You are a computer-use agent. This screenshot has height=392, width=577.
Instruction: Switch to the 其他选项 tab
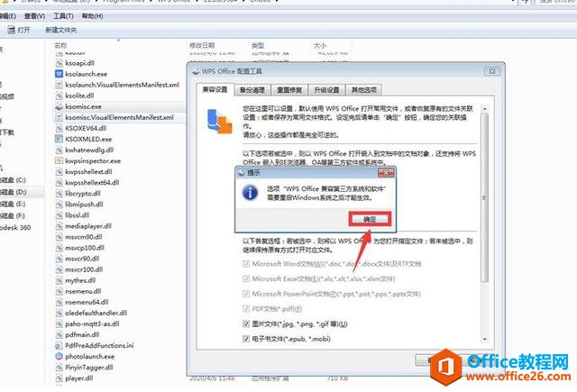[x=364, y=90]
